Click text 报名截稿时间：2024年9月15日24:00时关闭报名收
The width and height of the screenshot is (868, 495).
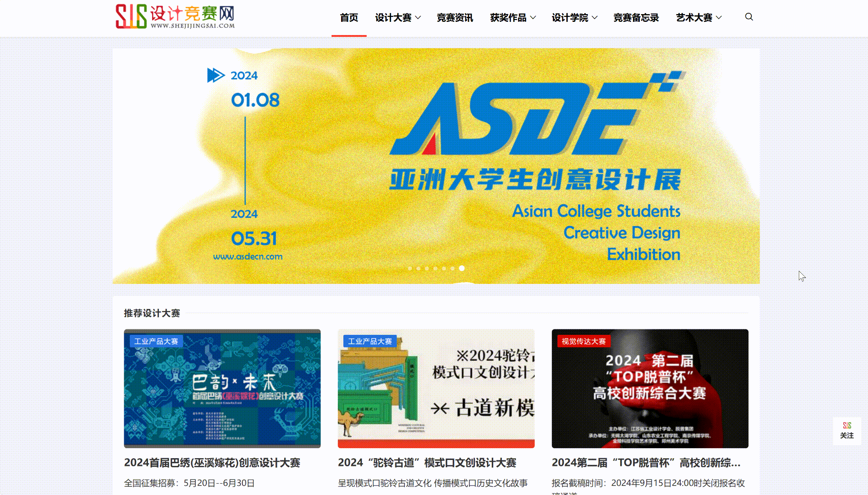click(x=648, y=483)
